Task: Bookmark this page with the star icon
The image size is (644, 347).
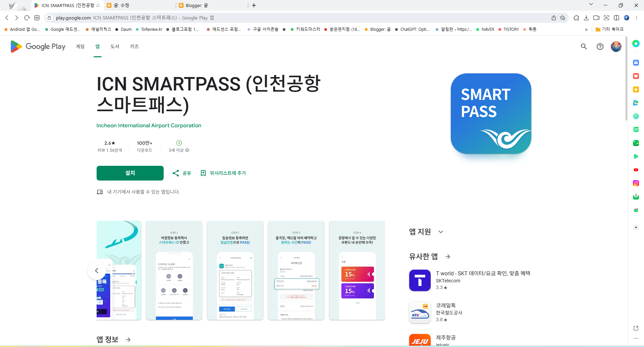Action: point(563,18)
